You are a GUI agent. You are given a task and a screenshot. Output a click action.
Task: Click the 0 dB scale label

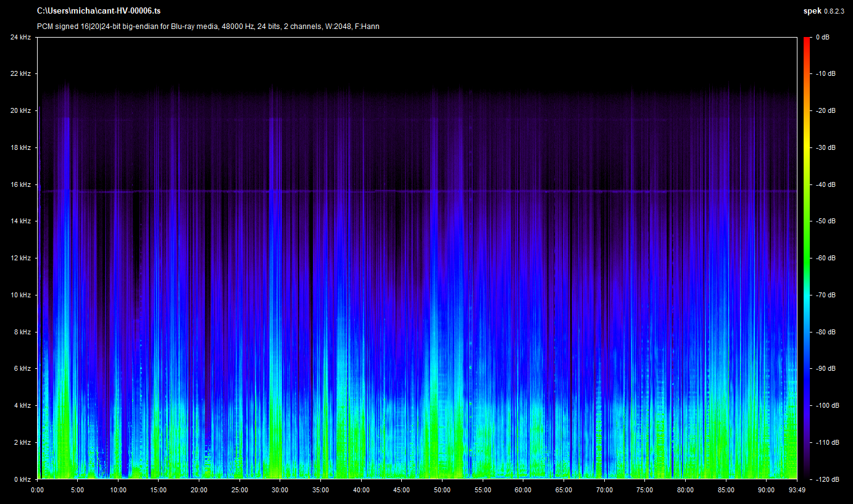pyautogui.click(x=822, y=38)
